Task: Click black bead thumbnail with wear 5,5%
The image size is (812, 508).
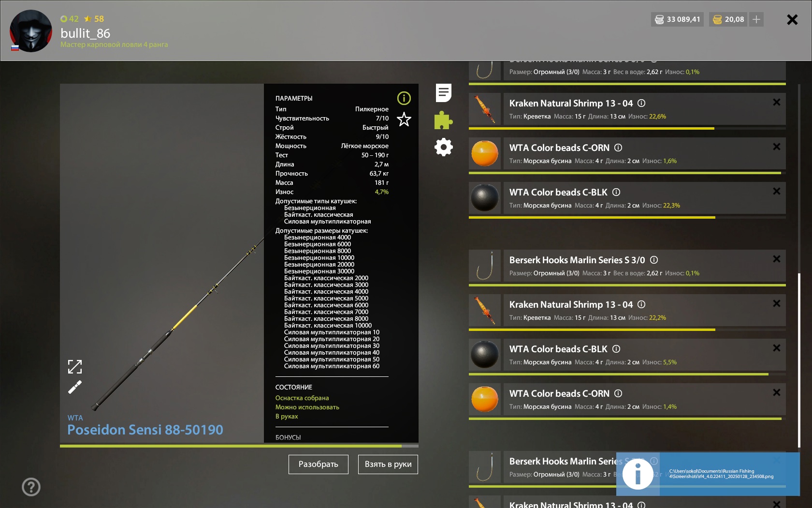Action: (x=485, y=355)
